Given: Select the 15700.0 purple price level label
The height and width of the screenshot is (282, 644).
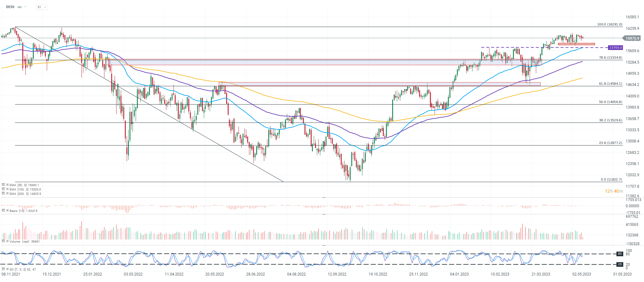Looking at the screenshot, I should point(615,48).
